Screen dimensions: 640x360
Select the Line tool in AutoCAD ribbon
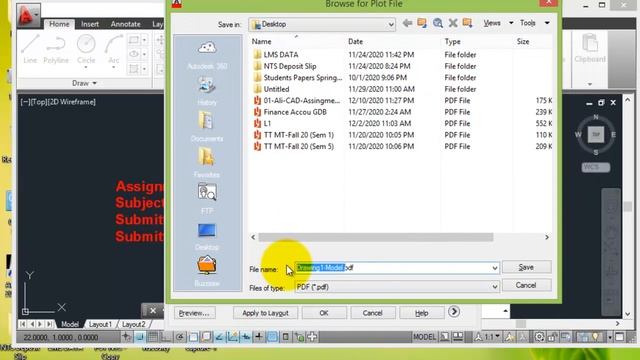pos(30,49)
